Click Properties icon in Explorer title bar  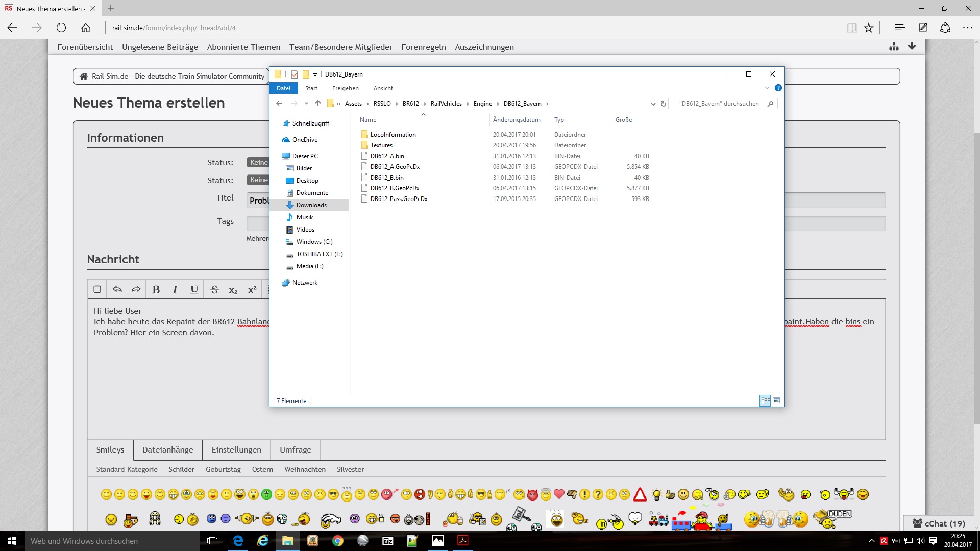tap(295, 74)
